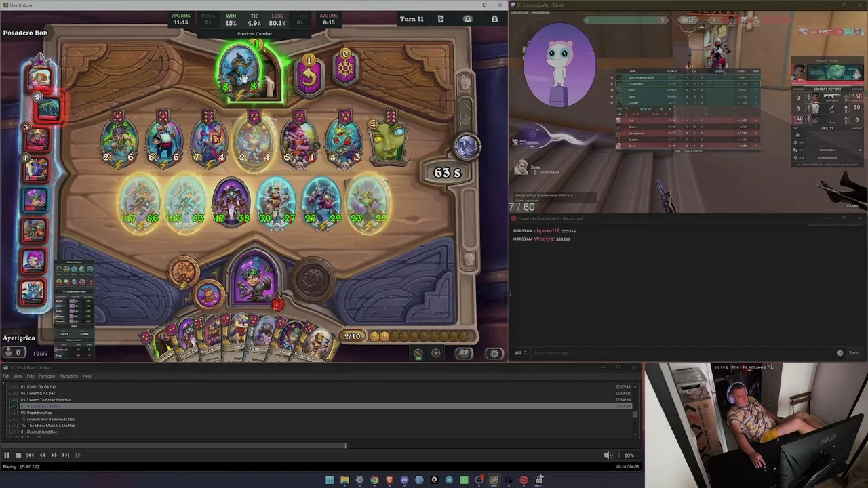
Task: Open the View menu in the music player
Action: (18, 376)
